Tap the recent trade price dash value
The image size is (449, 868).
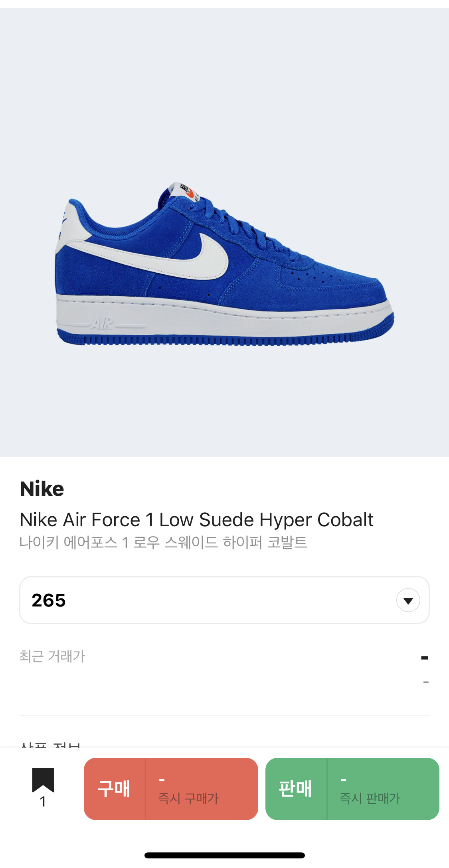coord(425,657)
